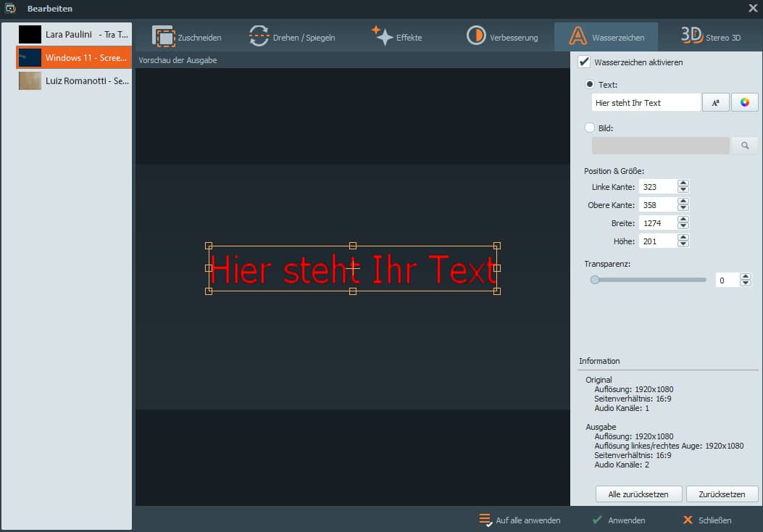
Task: Close the Bearbeiten window
Action: [x=752, y=8]
